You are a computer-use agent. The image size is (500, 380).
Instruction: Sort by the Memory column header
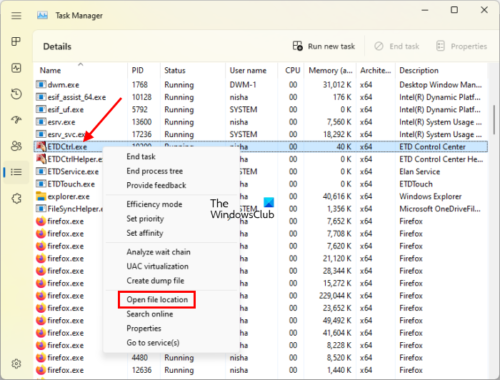click(330, 70)
